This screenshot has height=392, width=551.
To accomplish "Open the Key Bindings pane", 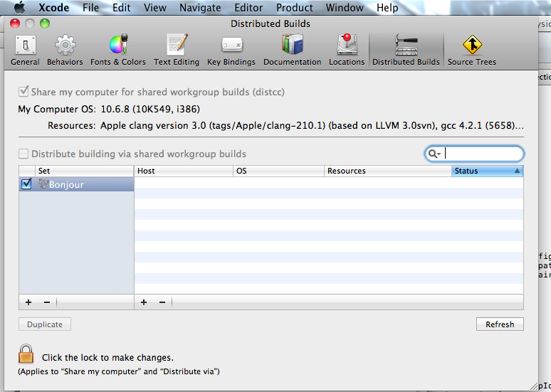I will coord(231,50).
